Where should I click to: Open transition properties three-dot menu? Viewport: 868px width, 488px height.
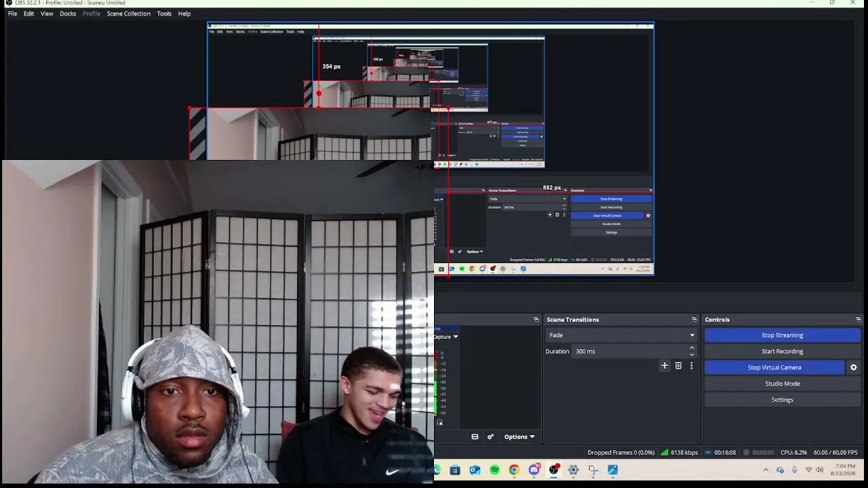[691, 366]
